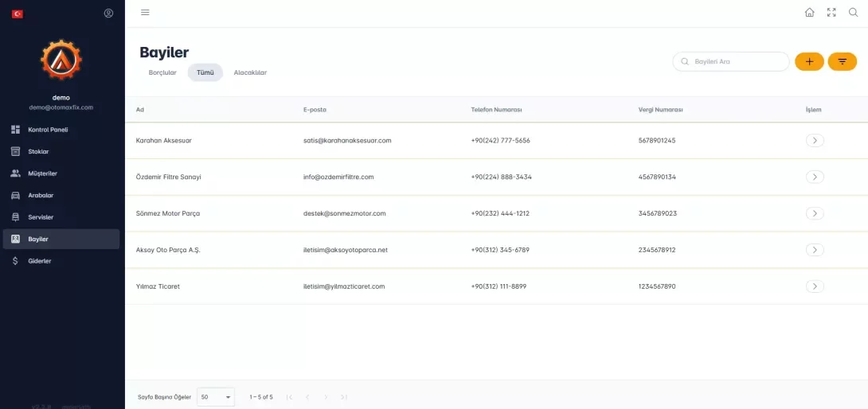Switch to Alacaklılar tab
This screenshot has height=409, width=868.
[250, 72]
